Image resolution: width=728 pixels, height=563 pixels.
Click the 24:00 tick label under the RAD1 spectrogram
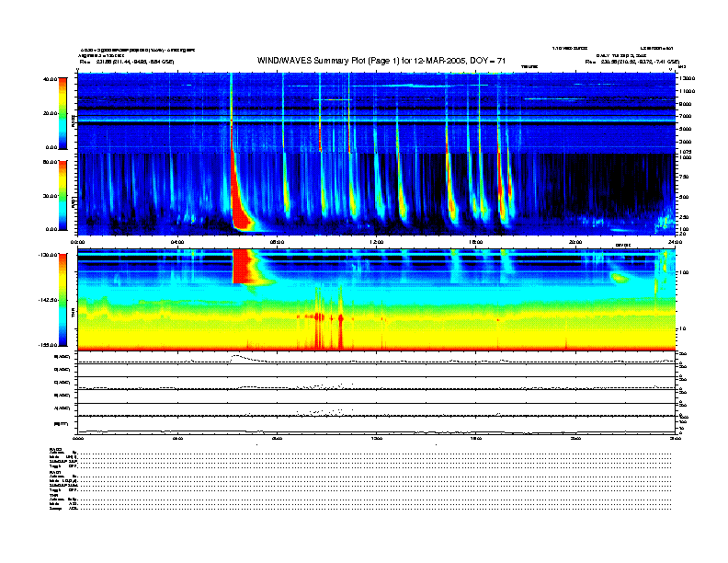click(675, 242)
